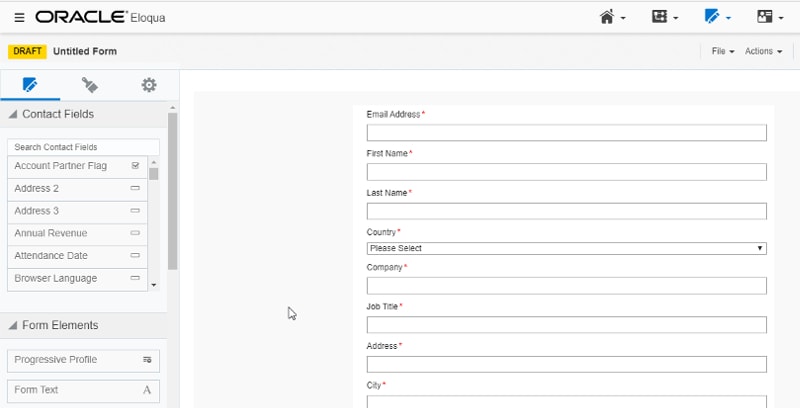Viewport: 800px width, 408px height.
Task: Click the Search Contact Fields box
Action: pos(83,147)
